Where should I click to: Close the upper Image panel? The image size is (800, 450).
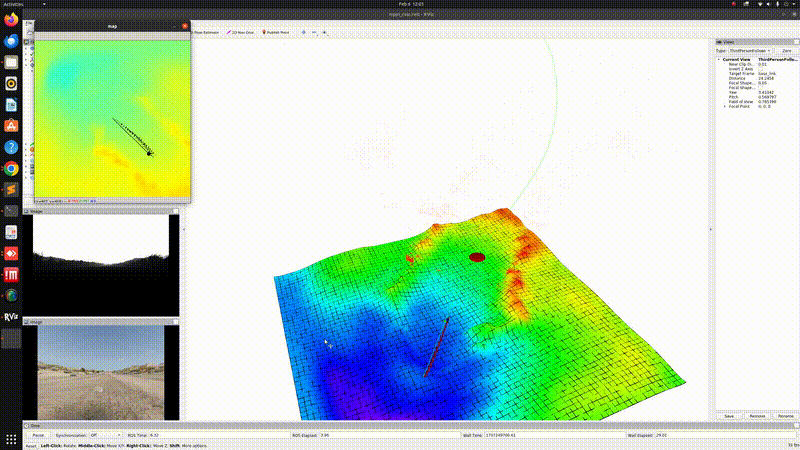coord(176,211)
